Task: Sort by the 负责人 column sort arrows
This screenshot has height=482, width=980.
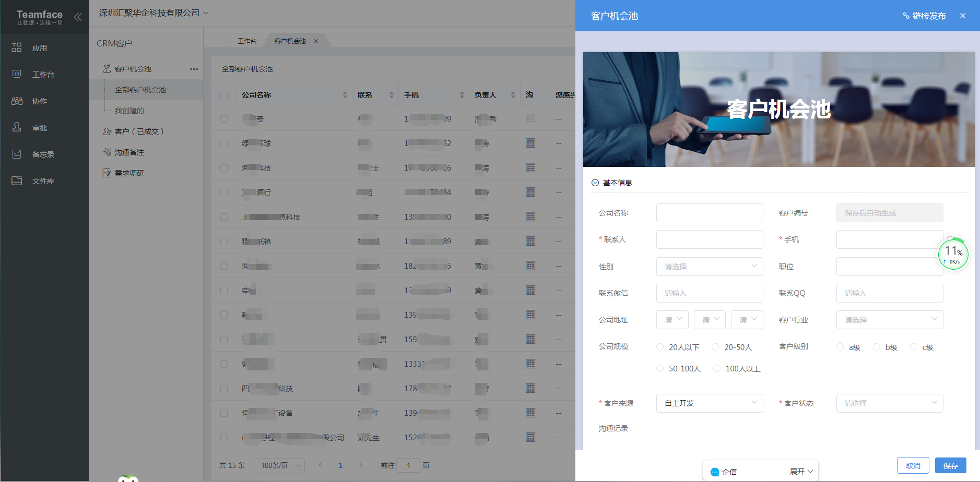Action: pos(513,95)
